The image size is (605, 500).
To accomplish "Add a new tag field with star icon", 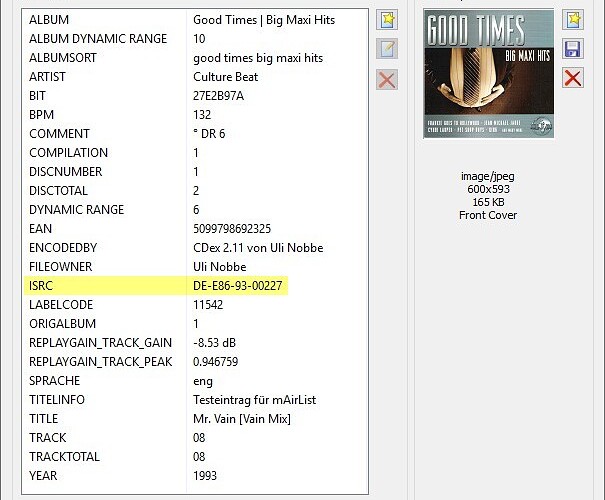I will [x=387, y=20].
